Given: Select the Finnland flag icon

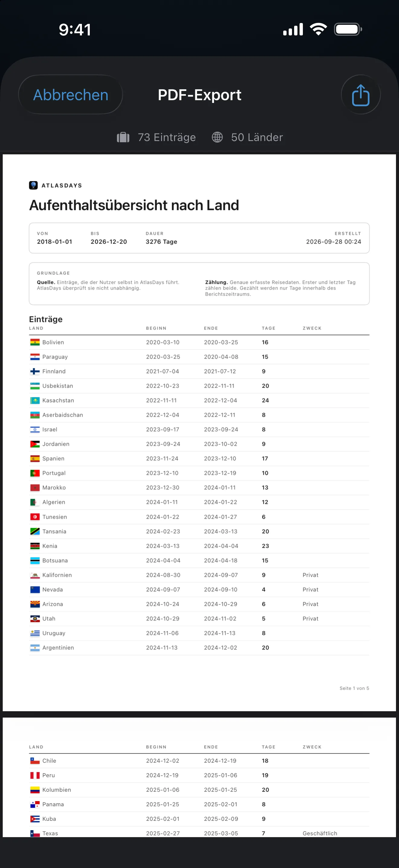Looking at the screenshot, I should 35,371.
